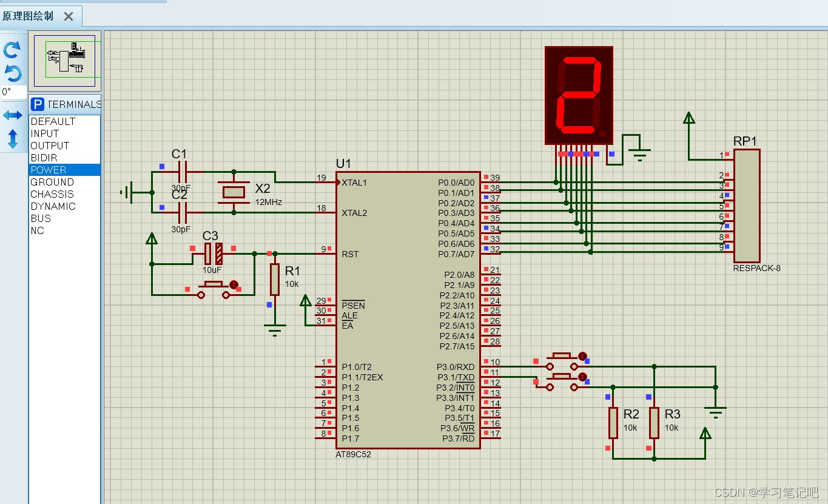Screen dimensions: 828x504
Task: Toggle the latch dot on the P3.0 button
Action: (582, 356)
